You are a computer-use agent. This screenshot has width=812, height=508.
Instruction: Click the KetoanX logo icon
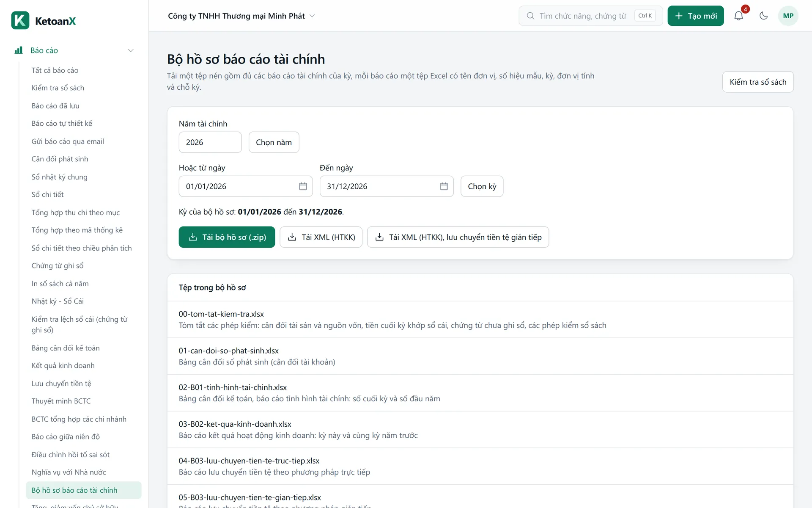click(x=20, y=20)
